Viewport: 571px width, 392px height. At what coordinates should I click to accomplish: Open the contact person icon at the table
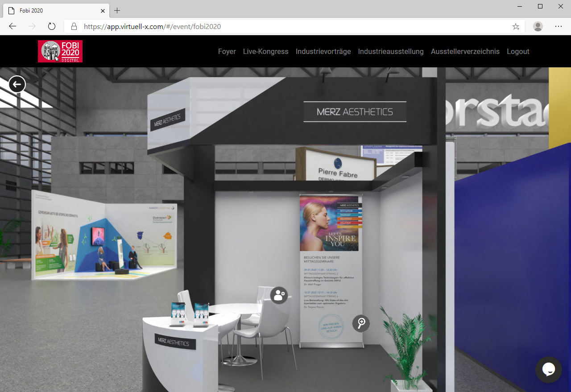pos(279,295)
